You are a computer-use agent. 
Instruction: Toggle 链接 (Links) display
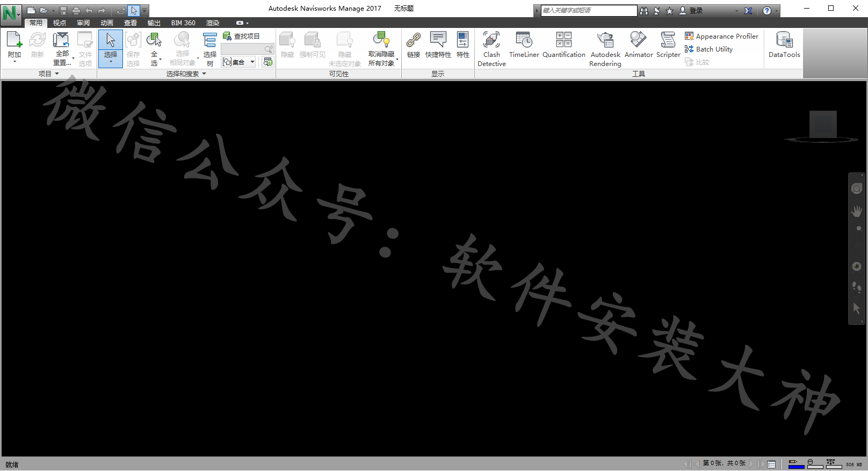tap(414, 45)
